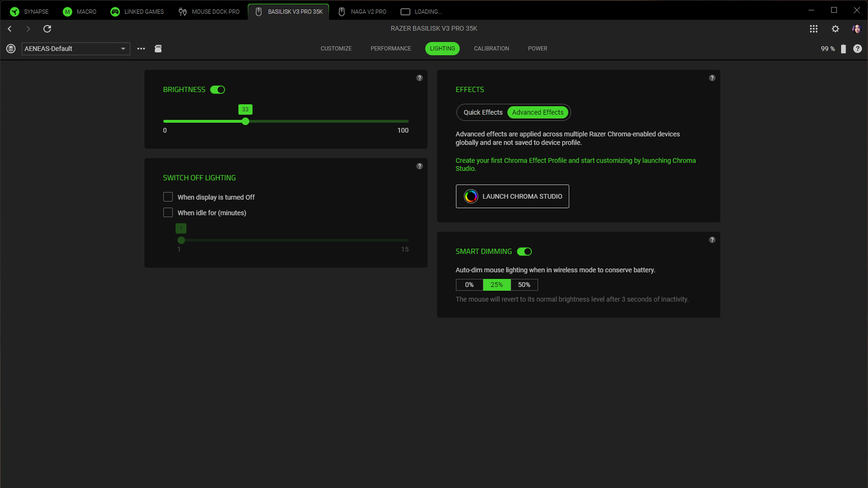
Task: Click the brightness slider track near 100
Action: click(406, 122)
